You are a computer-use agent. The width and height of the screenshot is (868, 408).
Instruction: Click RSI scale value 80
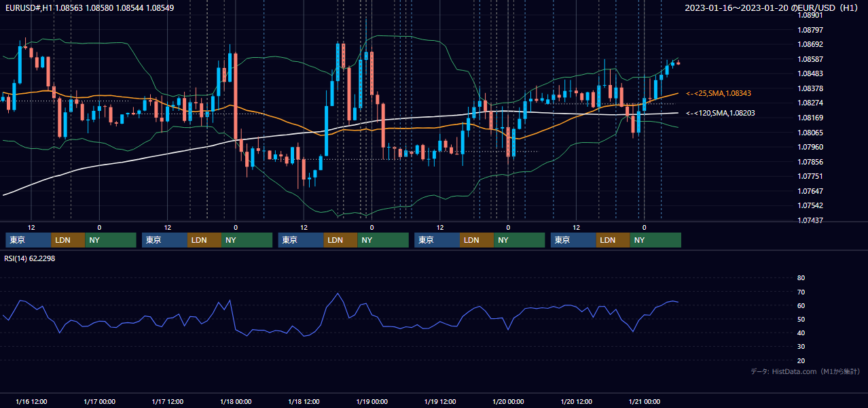[x=801, y=278]
